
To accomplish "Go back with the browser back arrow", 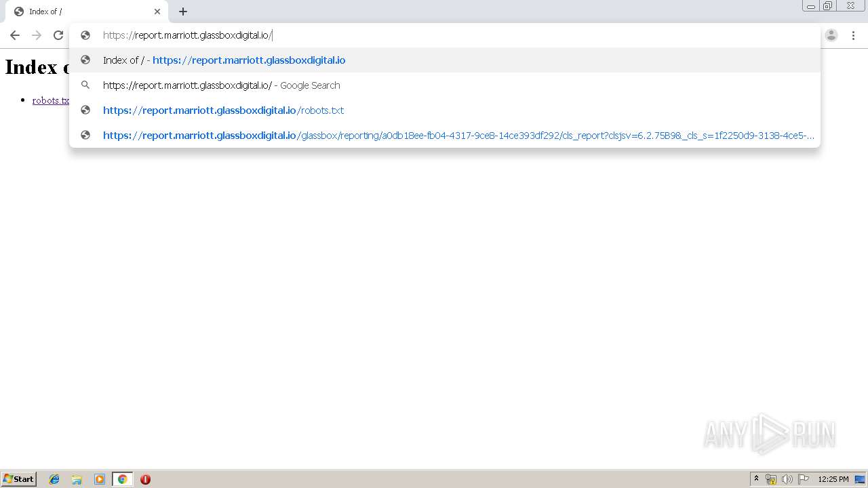I will point(15,35).
